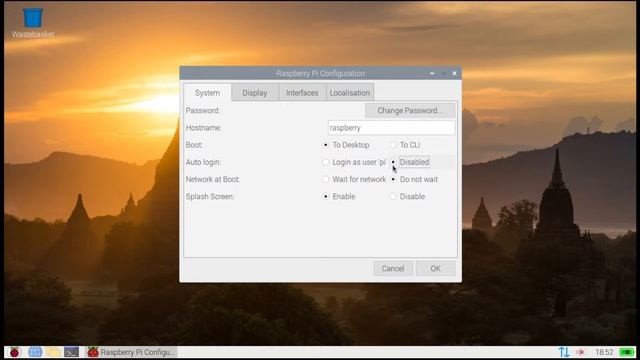Launch the Terminal from the taskbar

(x=71, y=352)
